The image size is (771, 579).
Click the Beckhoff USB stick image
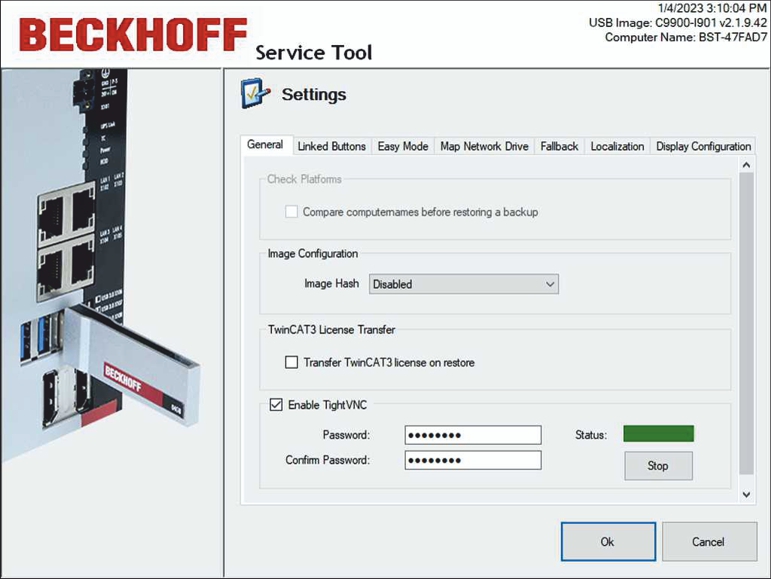click(x=132, y=366)
